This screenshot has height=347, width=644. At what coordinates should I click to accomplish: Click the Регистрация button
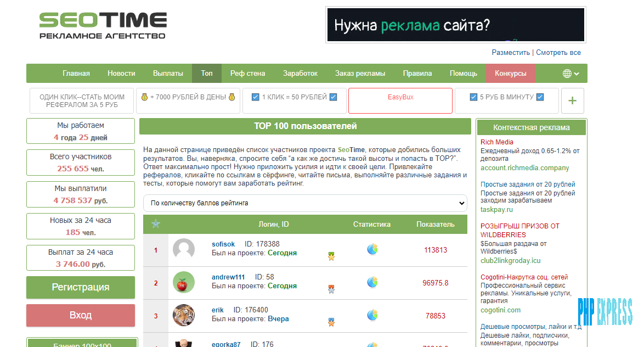pos(81,287)
